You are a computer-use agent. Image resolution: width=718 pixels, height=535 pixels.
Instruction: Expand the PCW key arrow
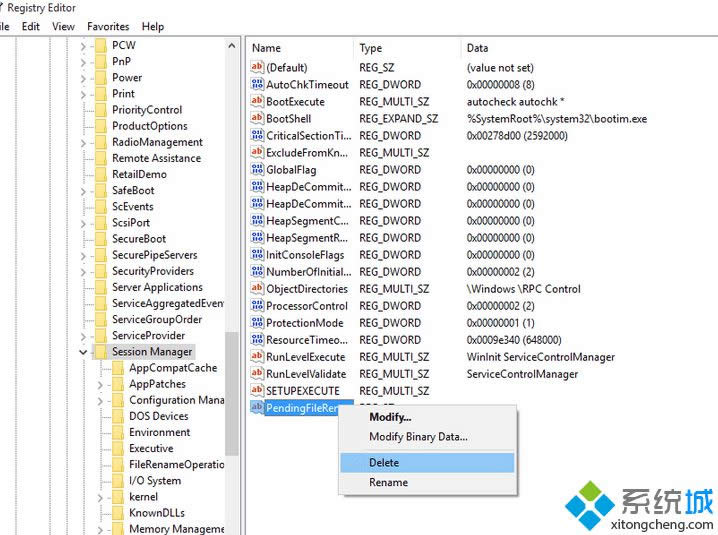click(x=82, y=46)
